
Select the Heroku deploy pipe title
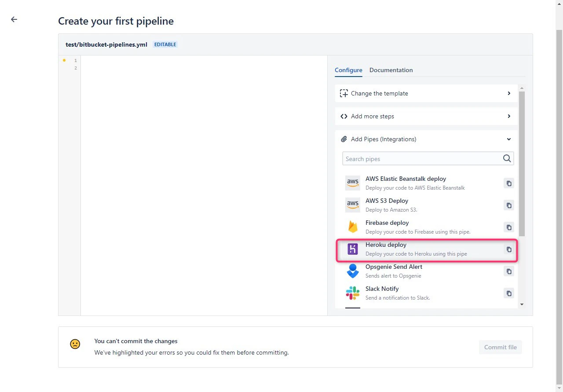click(x=386, y=245)
